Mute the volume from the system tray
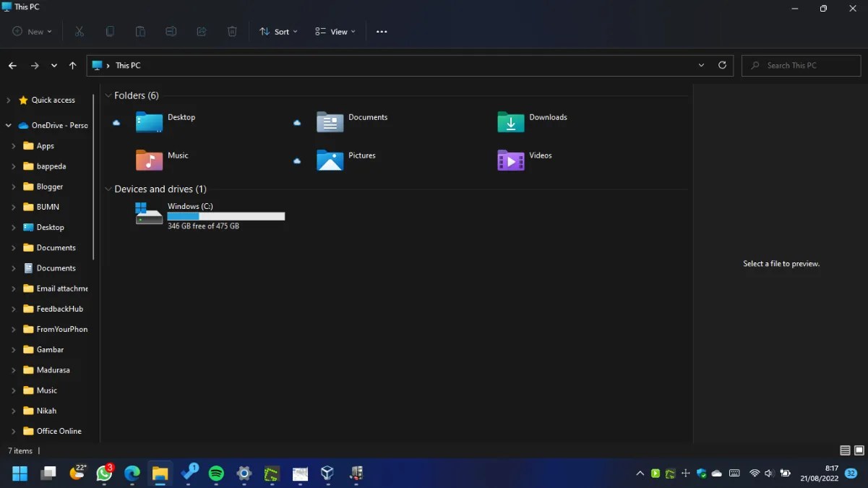Viewport: 868px width, 488px height. pos(768,474)
